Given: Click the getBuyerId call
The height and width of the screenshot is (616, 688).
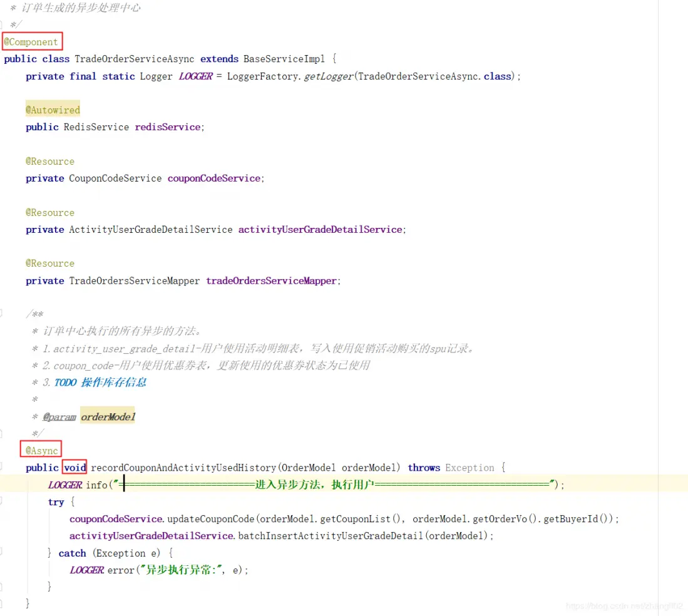Looking at the screenshot, I should click(x=571, y=519).
